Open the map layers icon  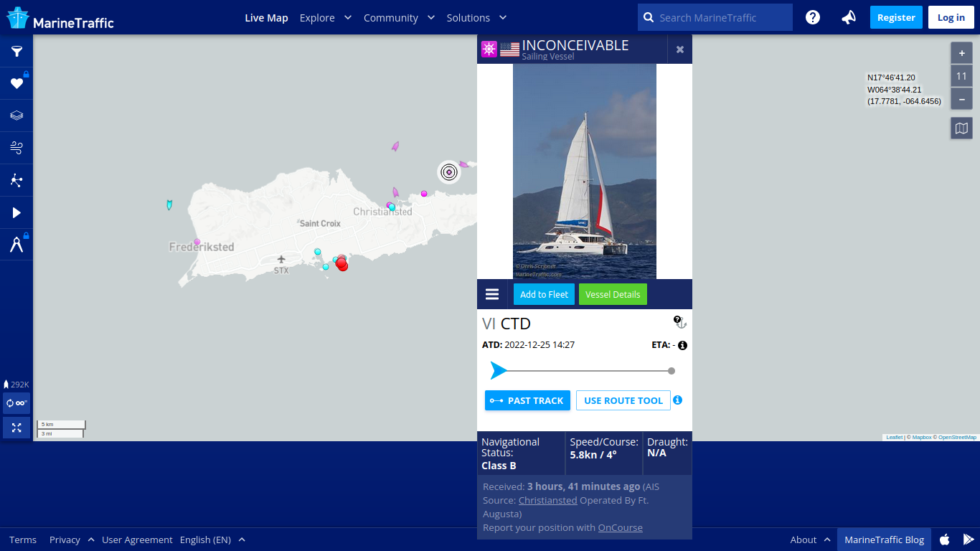[x=17, y=116]
